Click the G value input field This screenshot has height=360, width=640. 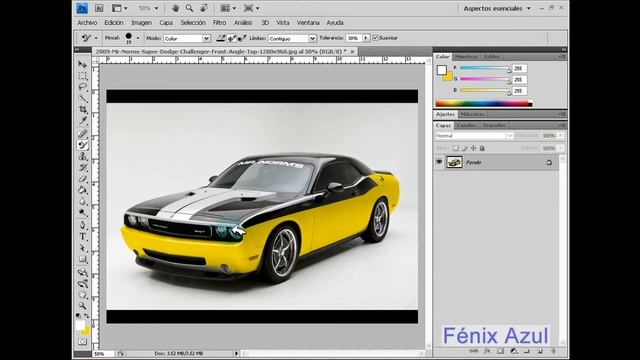(x=520, y=80)
